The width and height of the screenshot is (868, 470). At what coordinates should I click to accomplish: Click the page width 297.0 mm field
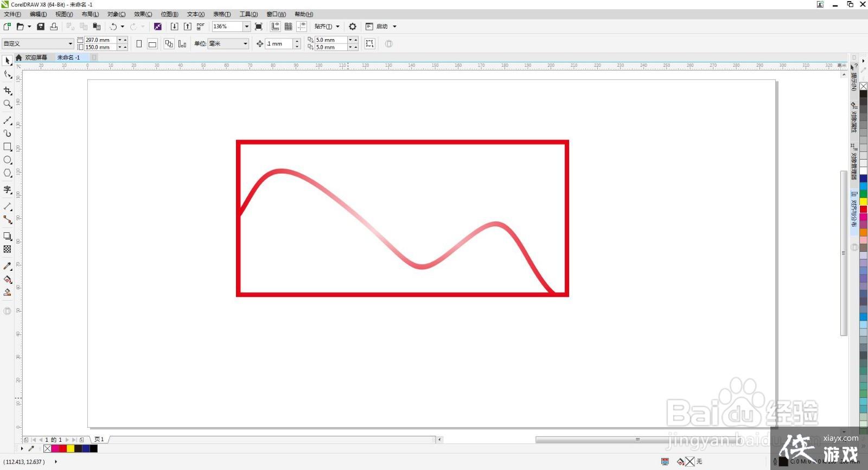(x=100, y=40)
